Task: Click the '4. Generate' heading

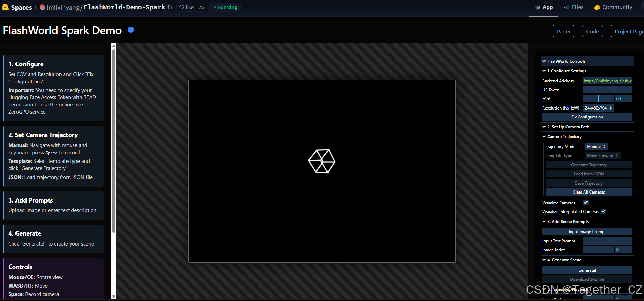Action: [25, 233]
